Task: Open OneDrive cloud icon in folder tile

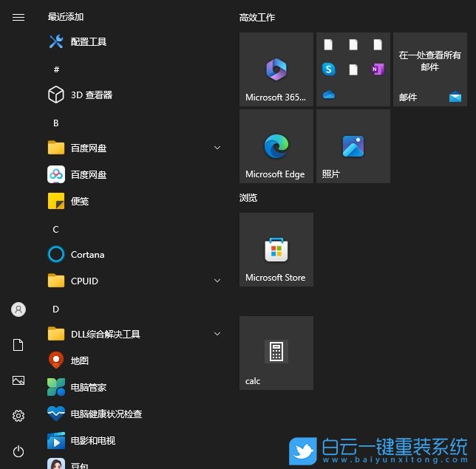Action: pyautogui.click(x=329, y=95)
